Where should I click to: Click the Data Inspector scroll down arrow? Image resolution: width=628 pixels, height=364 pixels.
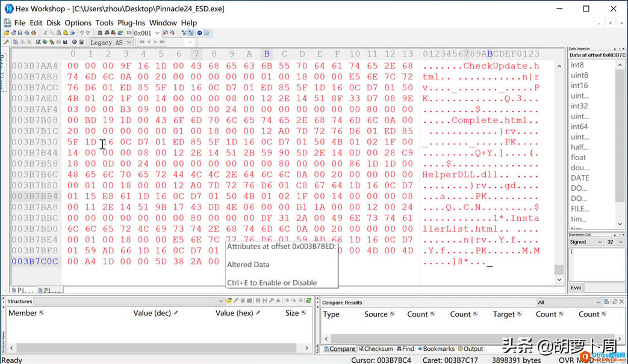click(x=620, y=224)
